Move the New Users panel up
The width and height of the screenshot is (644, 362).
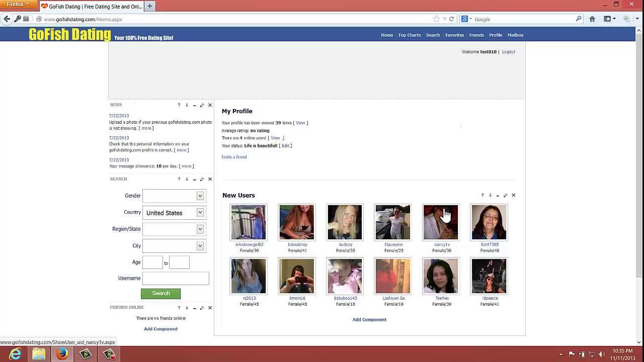482,195
